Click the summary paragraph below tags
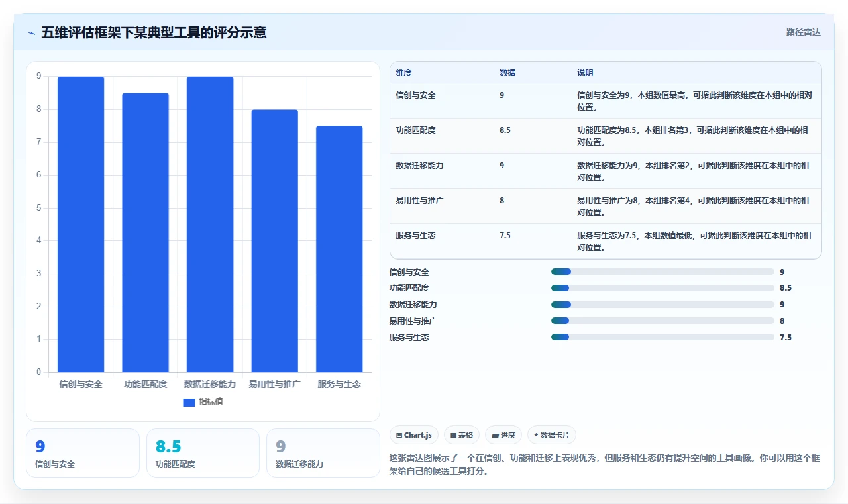This screenshot has width=848, height=504. pos(604,465)
